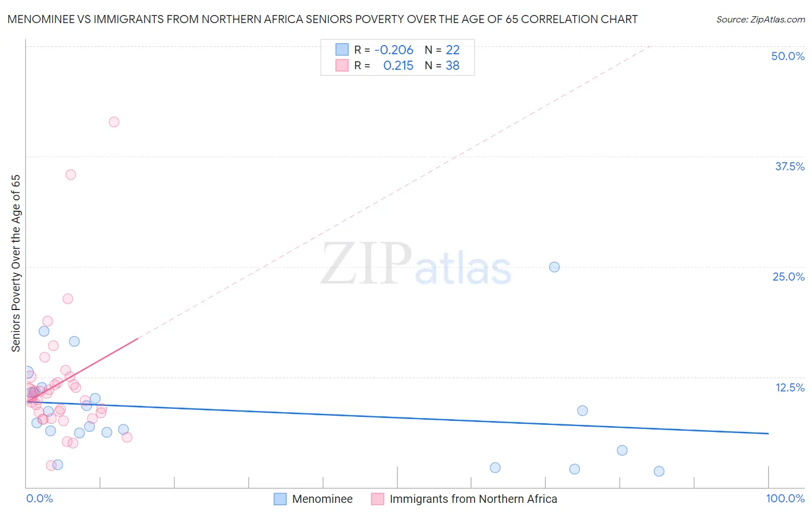The image size is (812, 515).
Task: Click the blue Menominee legend swatch at bottom
Action: (x=280, y=499)
